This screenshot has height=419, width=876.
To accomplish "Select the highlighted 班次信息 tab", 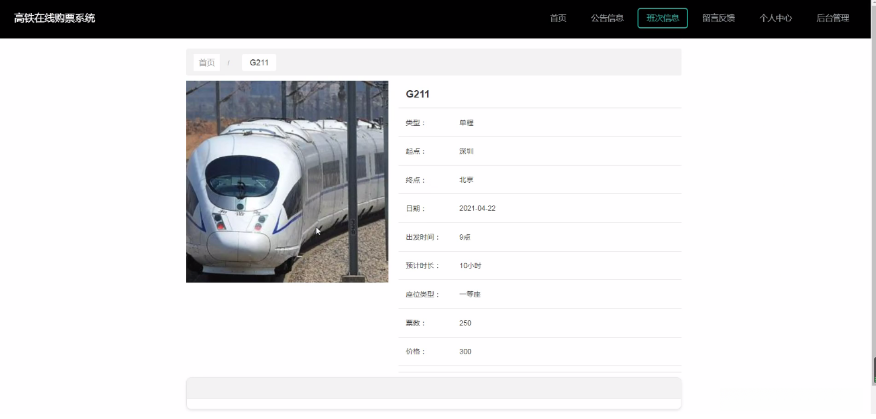I will tap(663, 18).
